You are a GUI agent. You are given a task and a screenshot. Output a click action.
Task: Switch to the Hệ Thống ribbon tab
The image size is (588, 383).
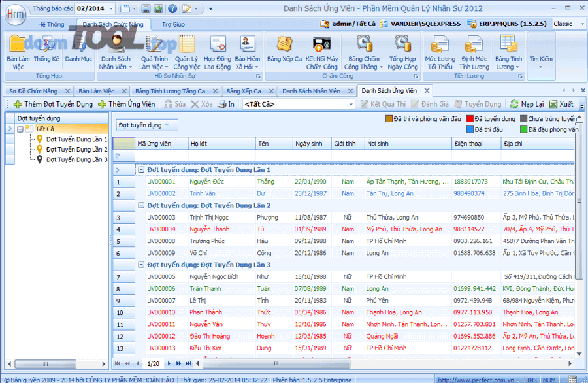(51, 24)
